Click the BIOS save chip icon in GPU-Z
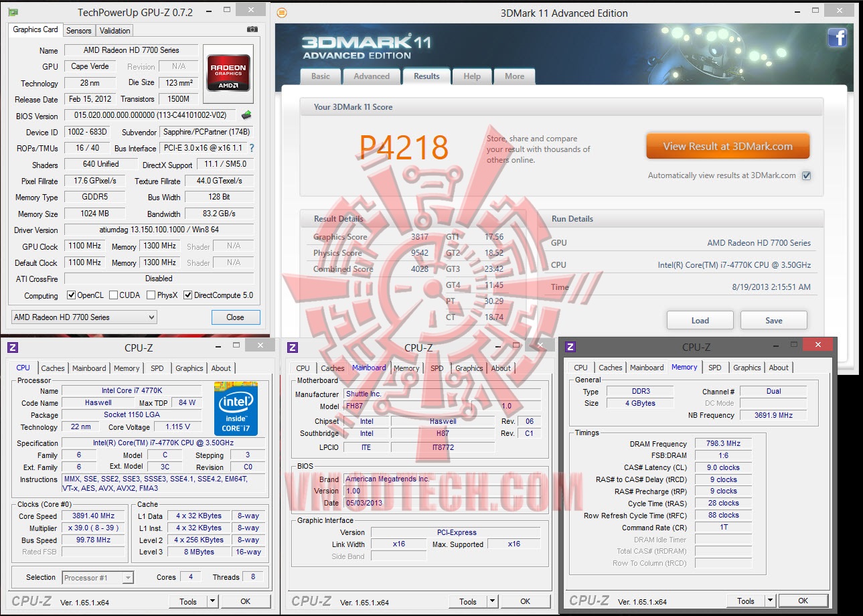 pyautogui.click(x=246, y=115)
